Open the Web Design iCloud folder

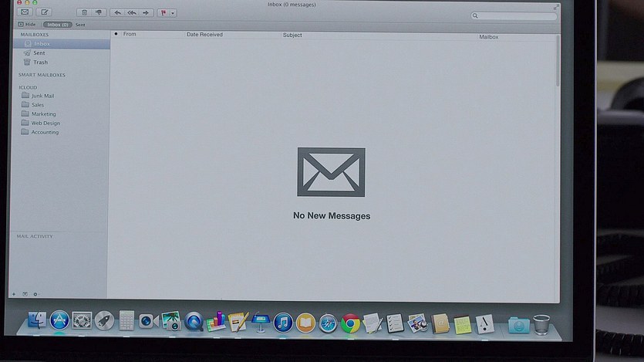tap(46, 123)
